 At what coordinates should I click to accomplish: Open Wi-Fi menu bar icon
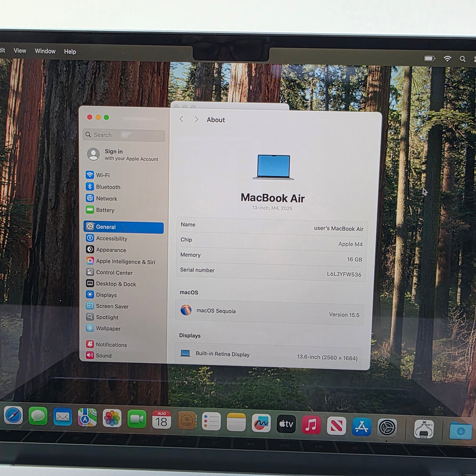tap(447, 59)
